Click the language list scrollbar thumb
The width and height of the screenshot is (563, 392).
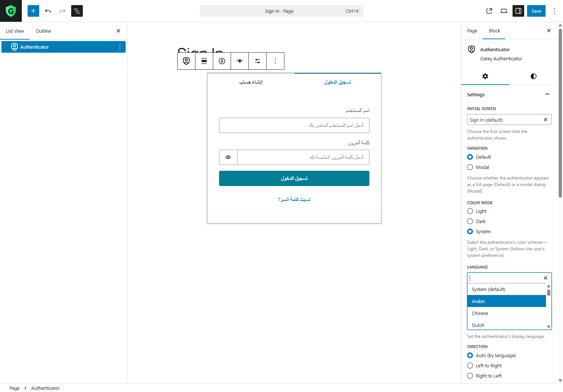tap(548, 292)
